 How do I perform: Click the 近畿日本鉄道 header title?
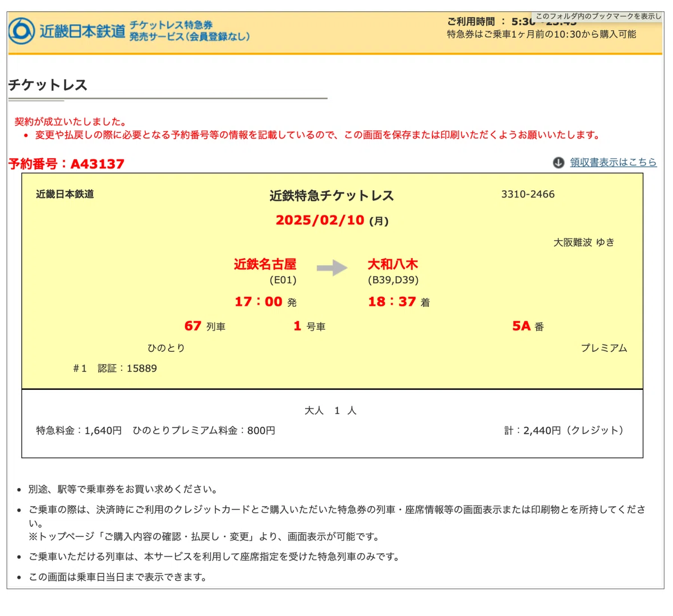(82, 31)
